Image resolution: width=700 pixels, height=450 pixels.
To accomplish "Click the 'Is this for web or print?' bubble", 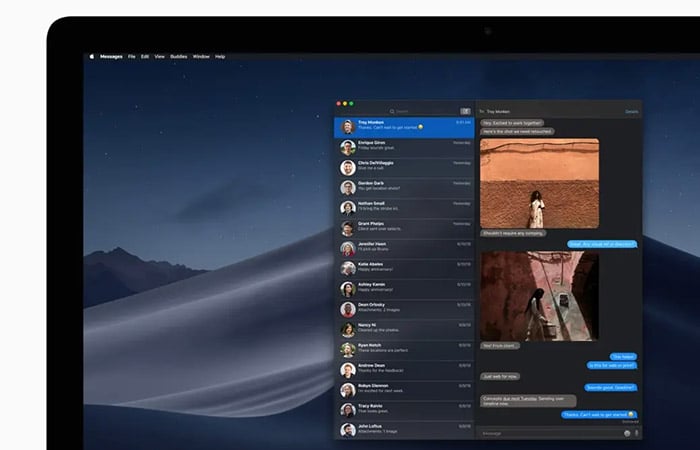I will 612,366.
